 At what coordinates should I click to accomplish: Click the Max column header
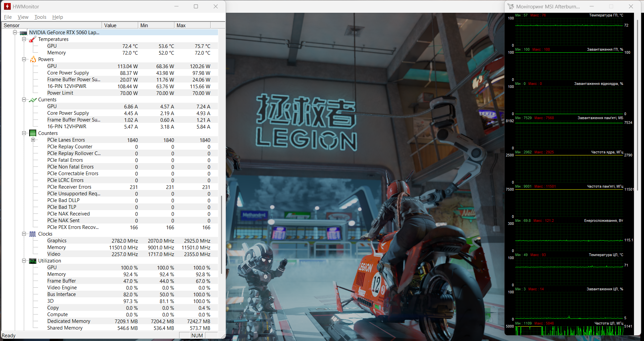pyautogui.click(x=192, y=25)
